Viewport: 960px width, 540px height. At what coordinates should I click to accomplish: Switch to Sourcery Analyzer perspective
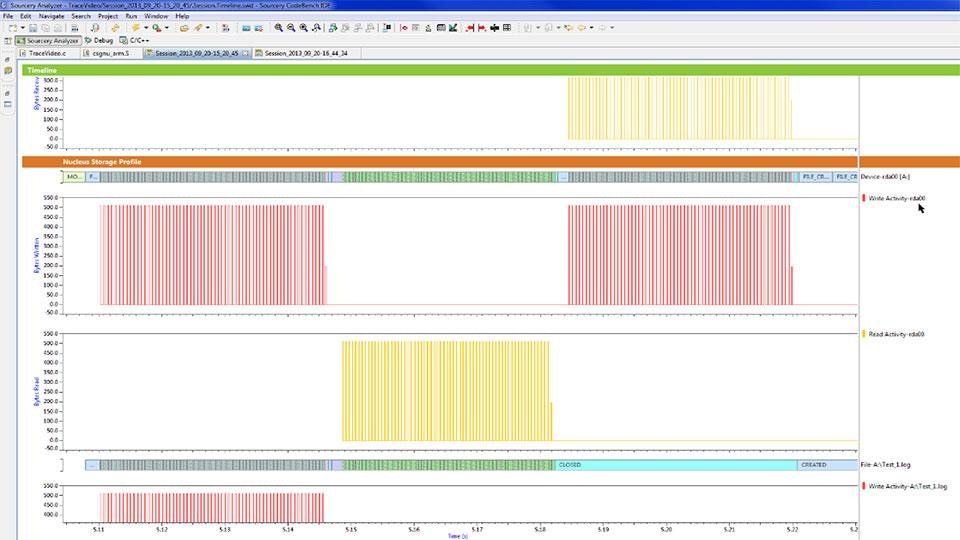[x=48, y=40]
